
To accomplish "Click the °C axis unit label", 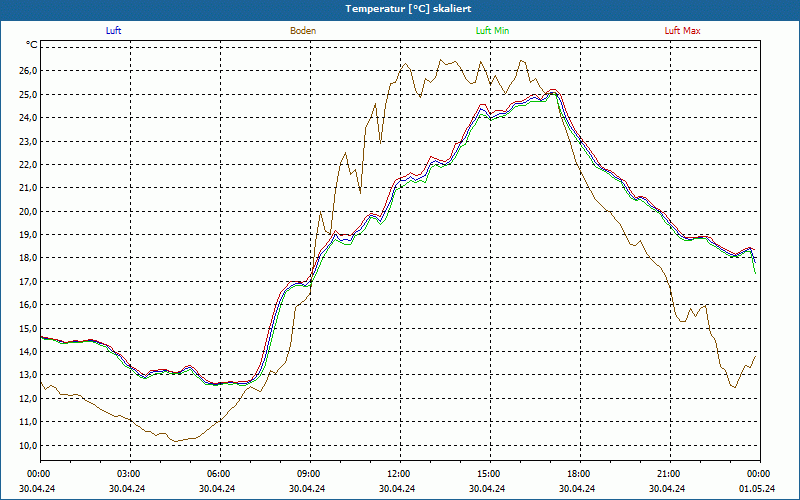I will [x=32, y=45].
